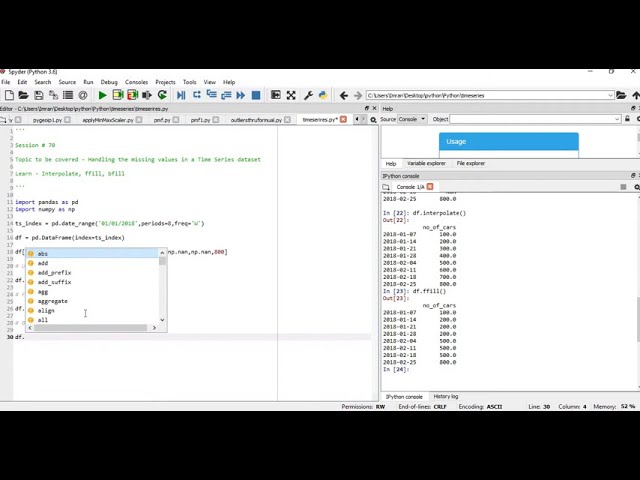This screenshot has height=480, width=640.
Task: Choose add_prefix from the autocomplete list
Action: (x=92, y=273)
